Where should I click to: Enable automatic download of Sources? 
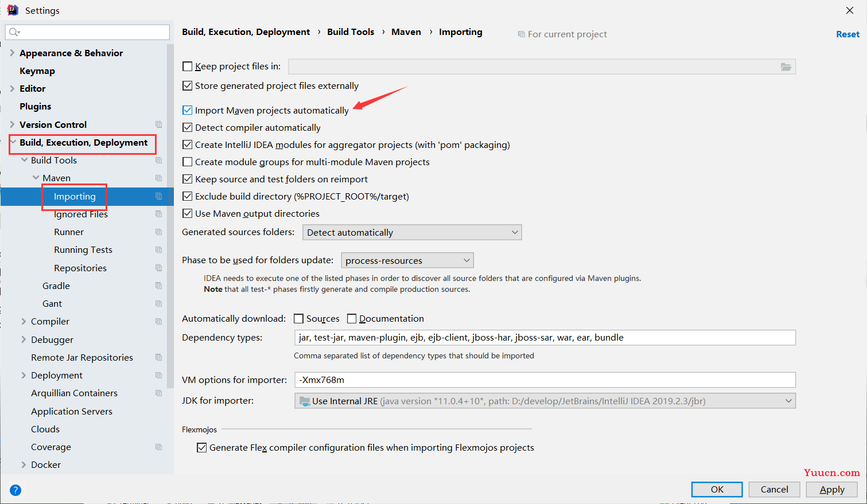point(299,319)
